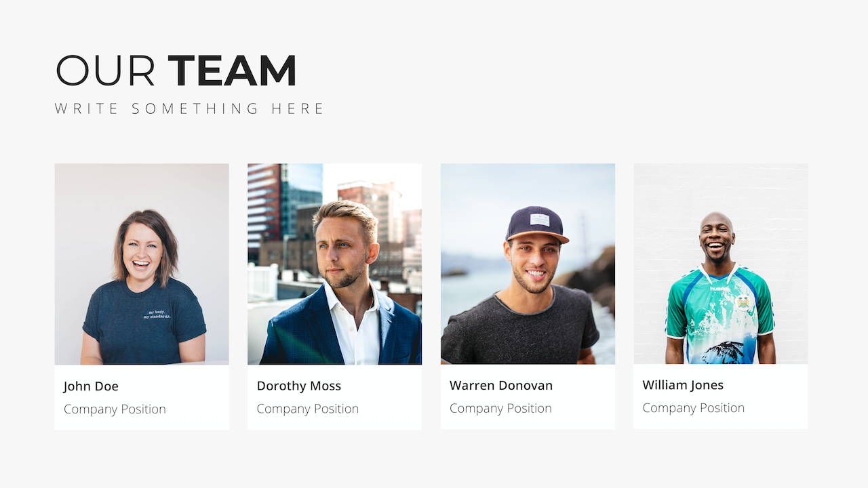Click the John Doe name label
Viewport: 868px width, 488px height.
tap(91, 386)
